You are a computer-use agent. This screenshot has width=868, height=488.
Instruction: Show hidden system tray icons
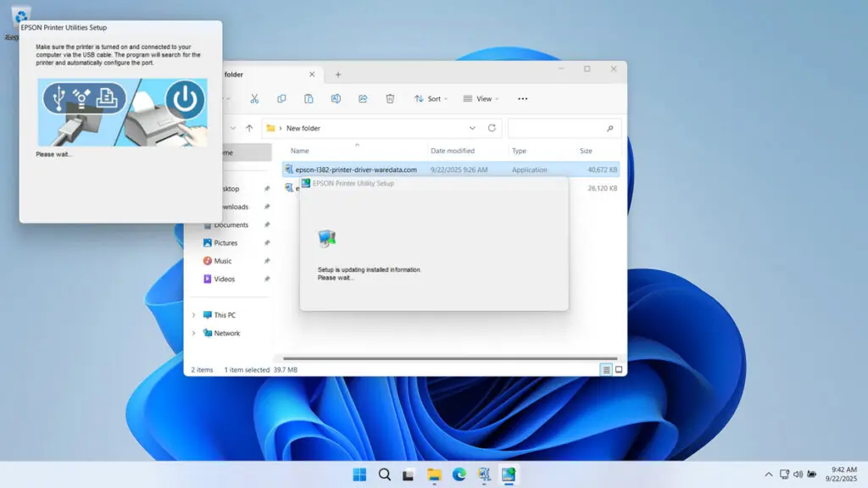tap(768, 474)
